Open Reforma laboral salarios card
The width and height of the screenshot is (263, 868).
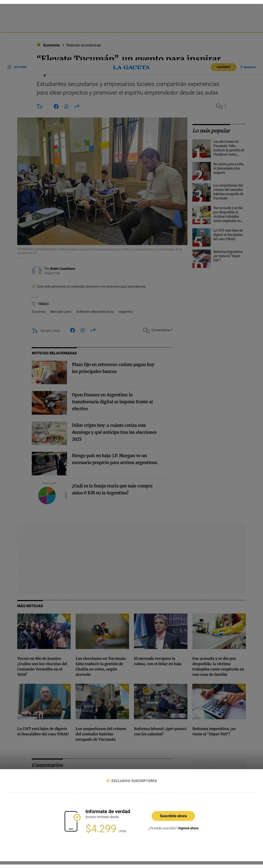coord(160,731)
